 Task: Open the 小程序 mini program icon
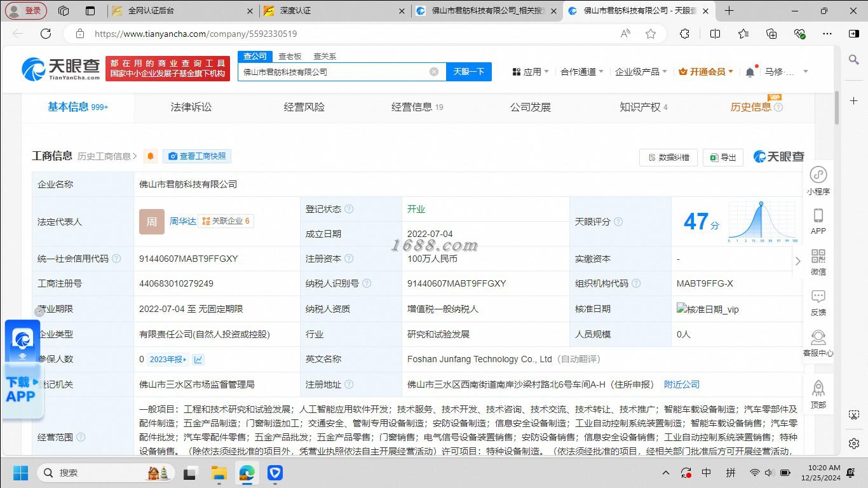coord(818,175)
